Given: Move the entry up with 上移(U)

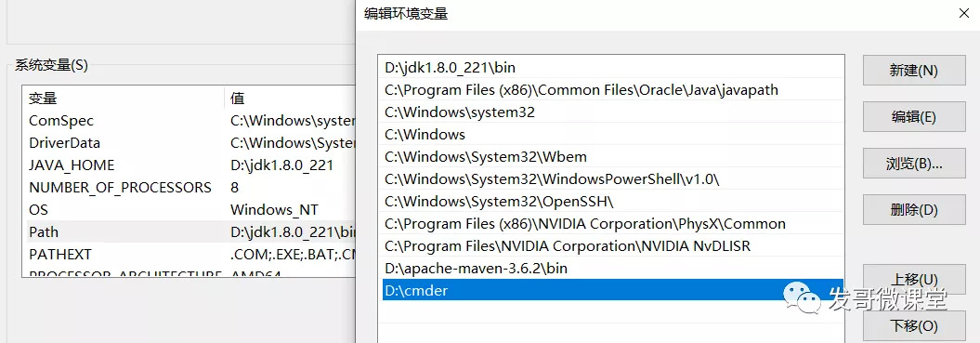Looking at the screenshot, I should click(913, 279).
